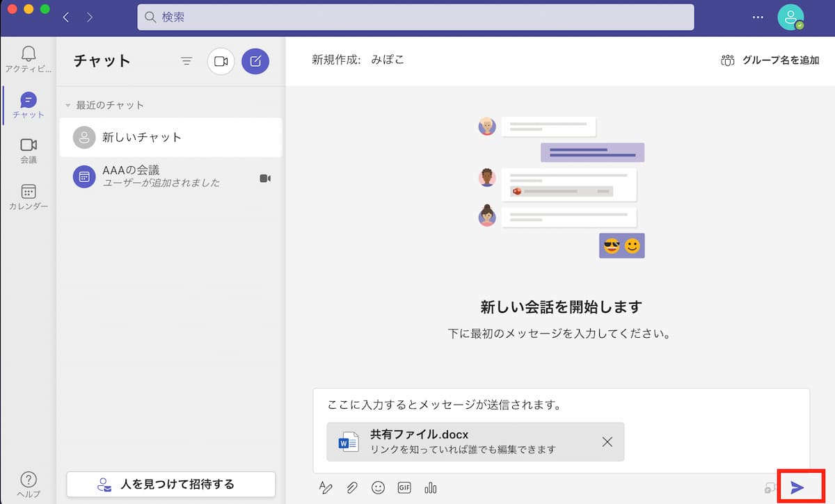Open message formatting options
The image size is (835, 504).
pos(326,488)
